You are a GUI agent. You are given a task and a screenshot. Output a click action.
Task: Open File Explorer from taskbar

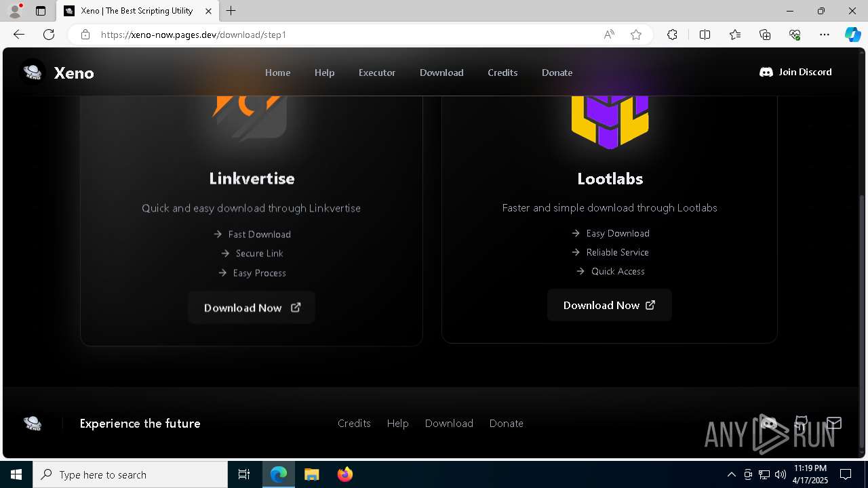311,474
